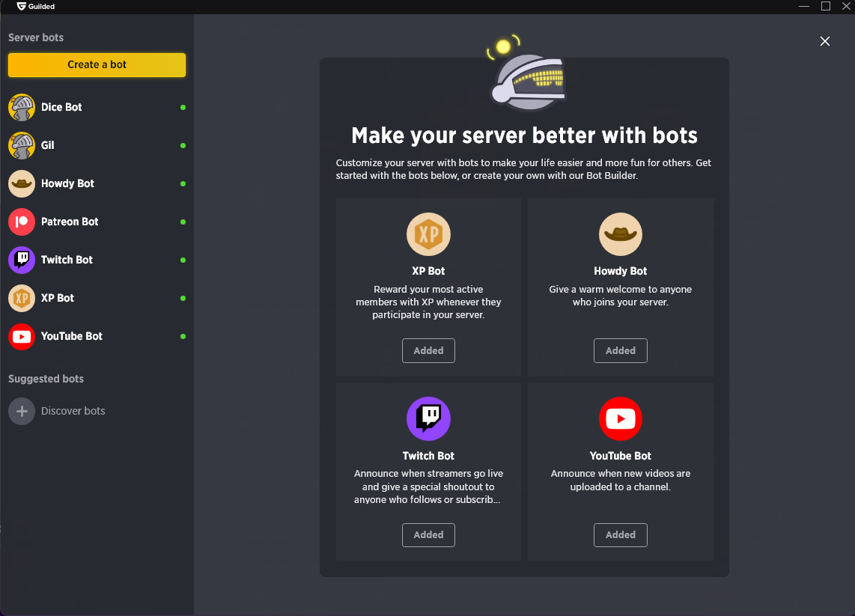Click 'Announce when new videos' description

click(621, 481)
